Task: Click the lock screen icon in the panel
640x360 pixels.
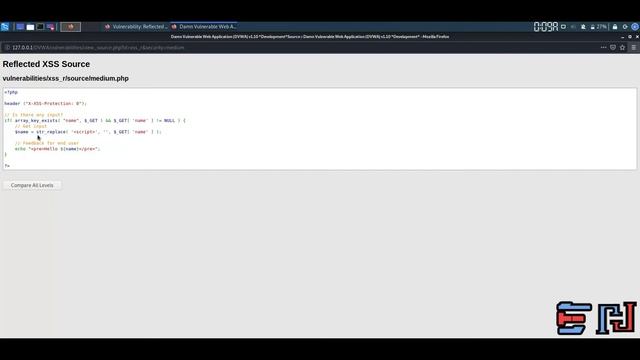Action: coord(615,27)
